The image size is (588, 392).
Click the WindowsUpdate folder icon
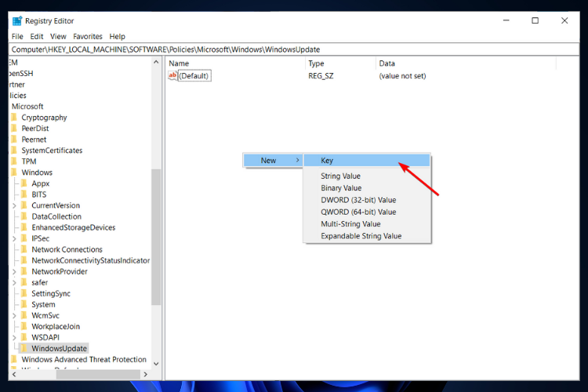24,348
